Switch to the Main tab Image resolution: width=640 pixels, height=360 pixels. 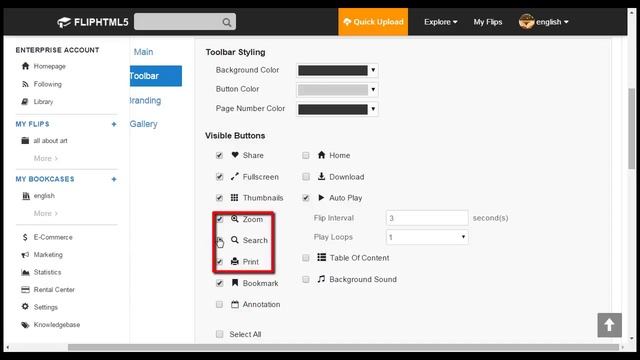coord(143,52)
